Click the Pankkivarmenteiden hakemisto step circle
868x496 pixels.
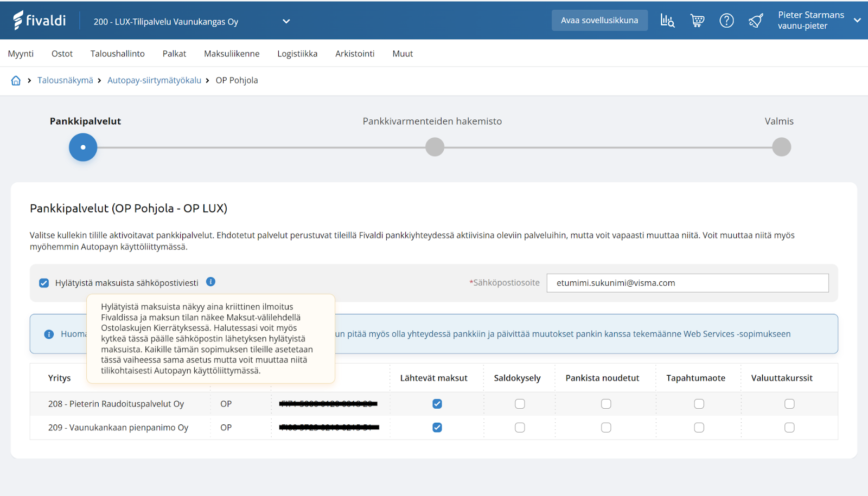pyautogui.click(x=435, y=147)
